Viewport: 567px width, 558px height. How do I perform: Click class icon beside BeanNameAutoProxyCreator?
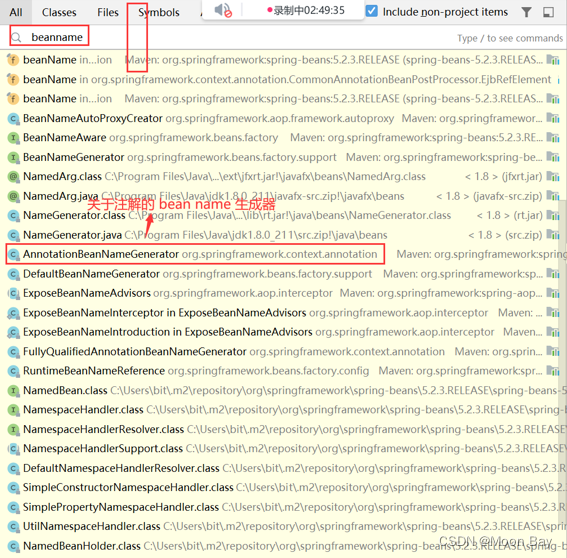[13, 118]
